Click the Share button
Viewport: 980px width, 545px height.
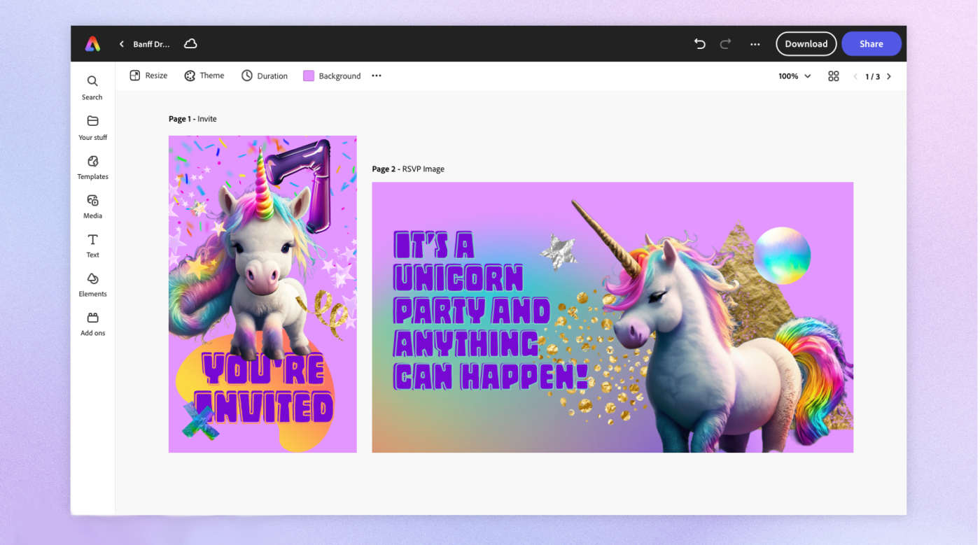point(871,44)
